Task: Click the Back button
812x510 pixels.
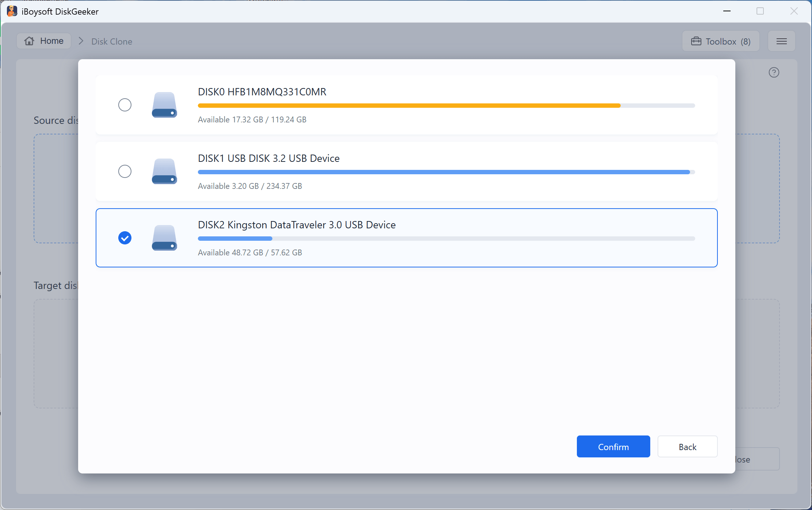Action: (687, 446)
